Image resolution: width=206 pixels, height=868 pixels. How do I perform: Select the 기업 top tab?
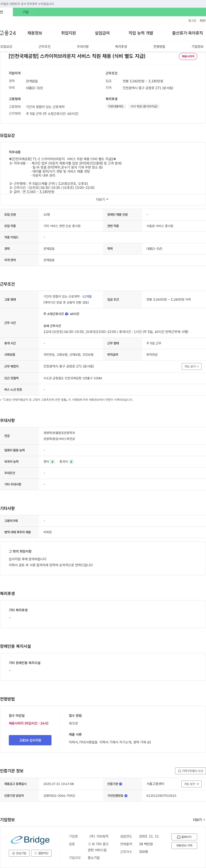[x=26, y=12]
